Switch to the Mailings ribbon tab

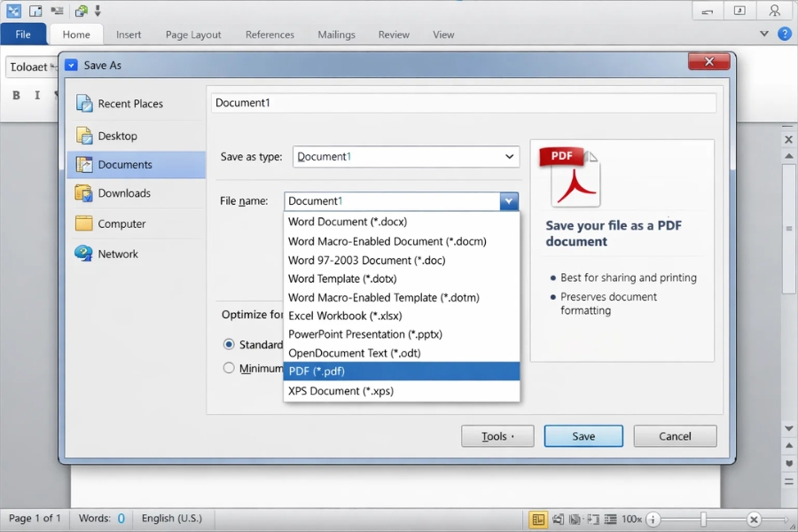click(336, 35)
